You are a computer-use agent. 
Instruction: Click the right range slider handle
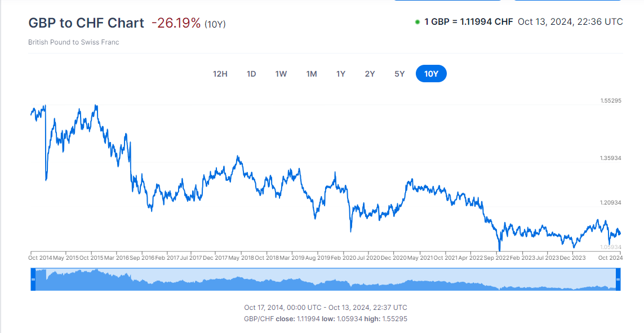pos(618,279)
